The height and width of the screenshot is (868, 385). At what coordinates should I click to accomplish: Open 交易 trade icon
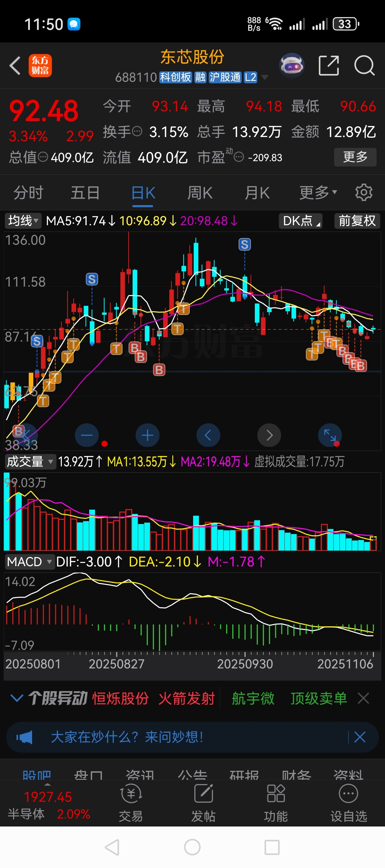pos(131,803)
